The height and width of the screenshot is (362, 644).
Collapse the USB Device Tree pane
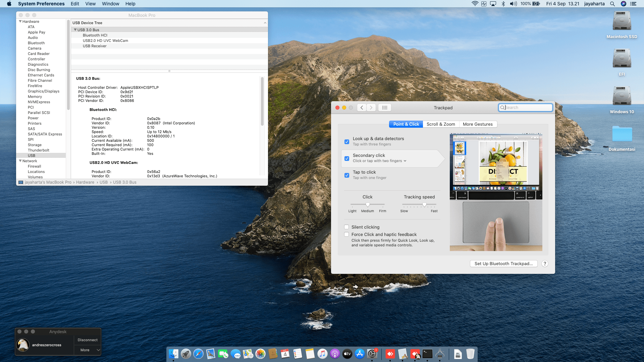point(265,23)
